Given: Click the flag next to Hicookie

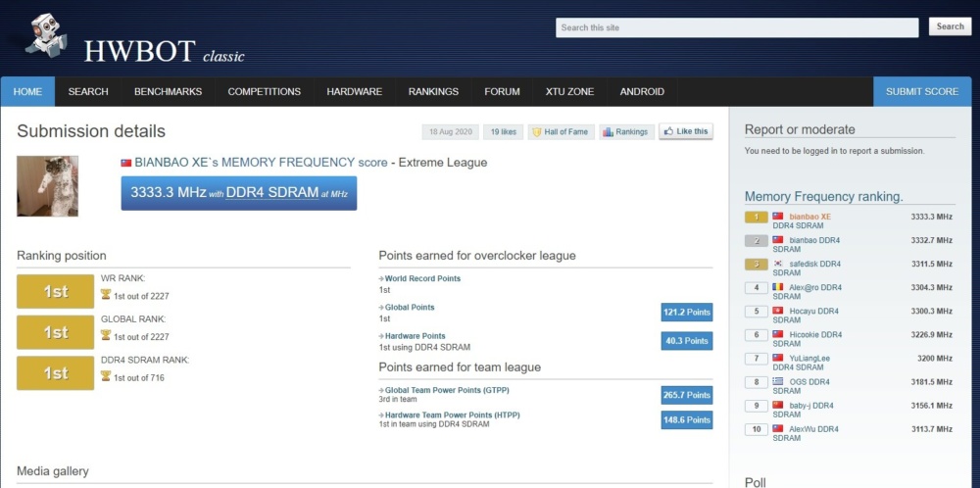Looking at the screenshot, I should point(778,334).
